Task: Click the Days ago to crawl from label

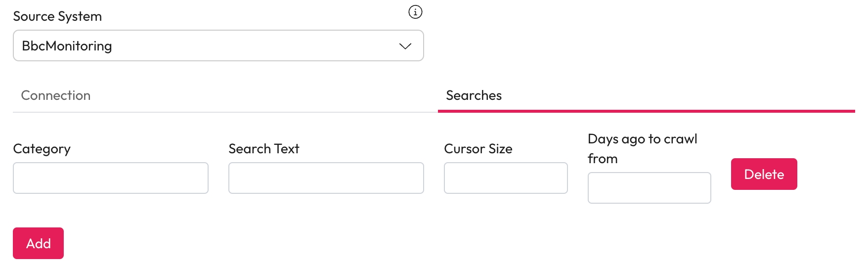Action: point(642,139)
